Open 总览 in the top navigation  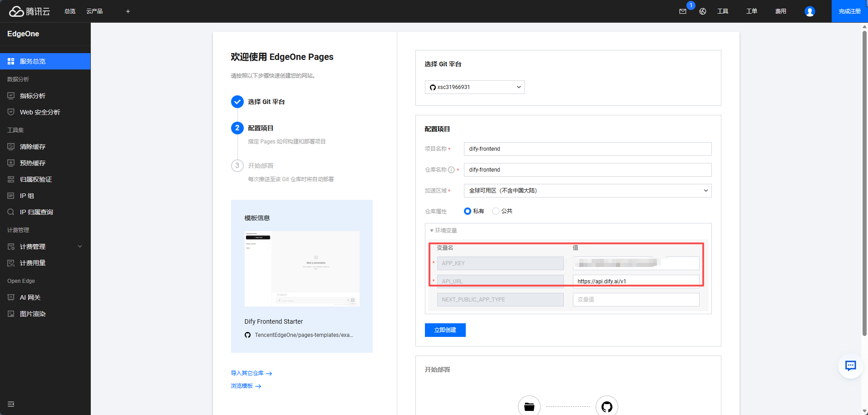(70, 11)
